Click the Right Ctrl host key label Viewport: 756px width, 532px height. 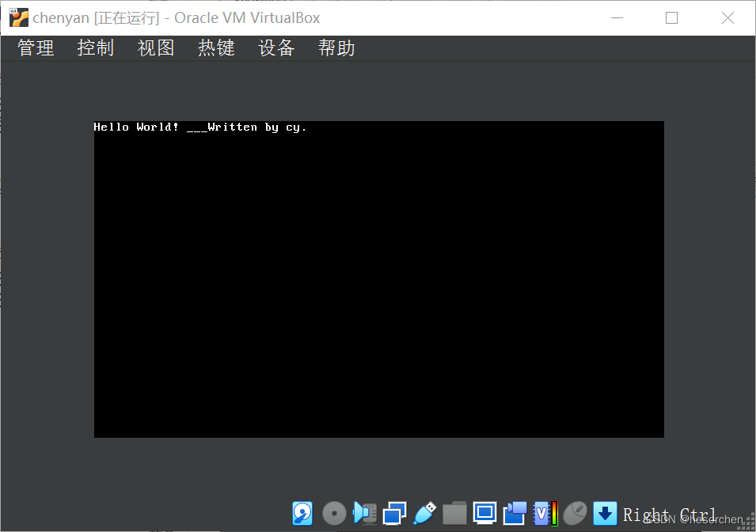point(669,515)
